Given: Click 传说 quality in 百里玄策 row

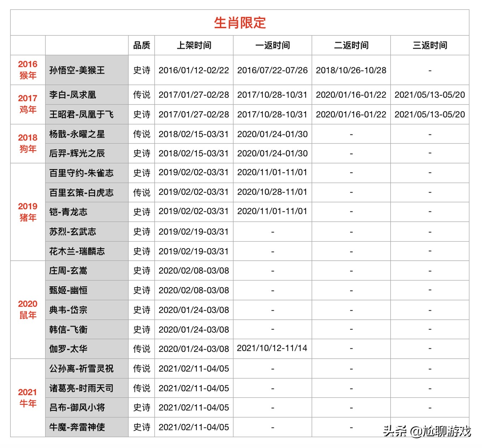Looking at the screenshot, I should click(142, 192).
